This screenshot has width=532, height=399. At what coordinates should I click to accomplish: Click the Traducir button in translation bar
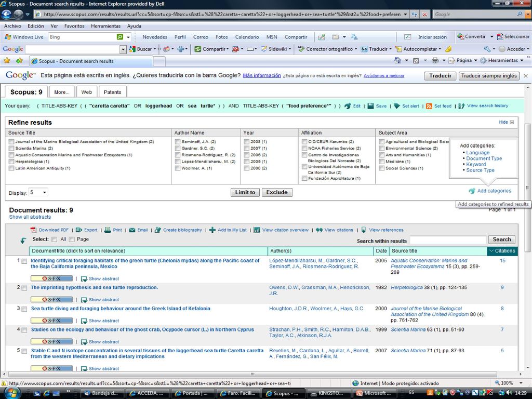point(440,76)
